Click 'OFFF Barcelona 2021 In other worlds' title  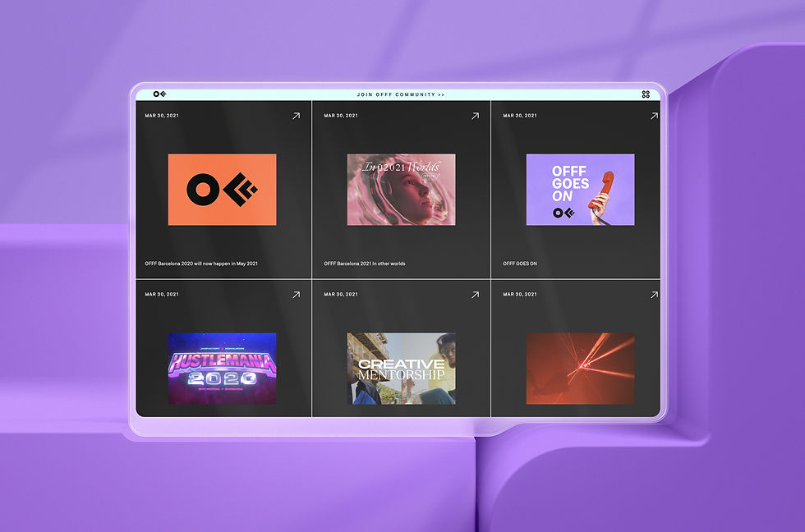pos(365,264)
